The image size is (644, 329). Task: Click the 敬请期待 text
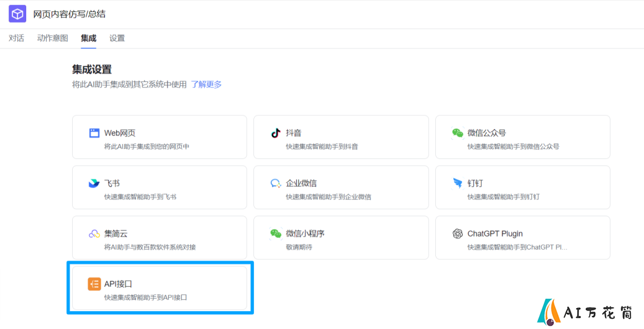pyautogui.click(x=299, y=247)
